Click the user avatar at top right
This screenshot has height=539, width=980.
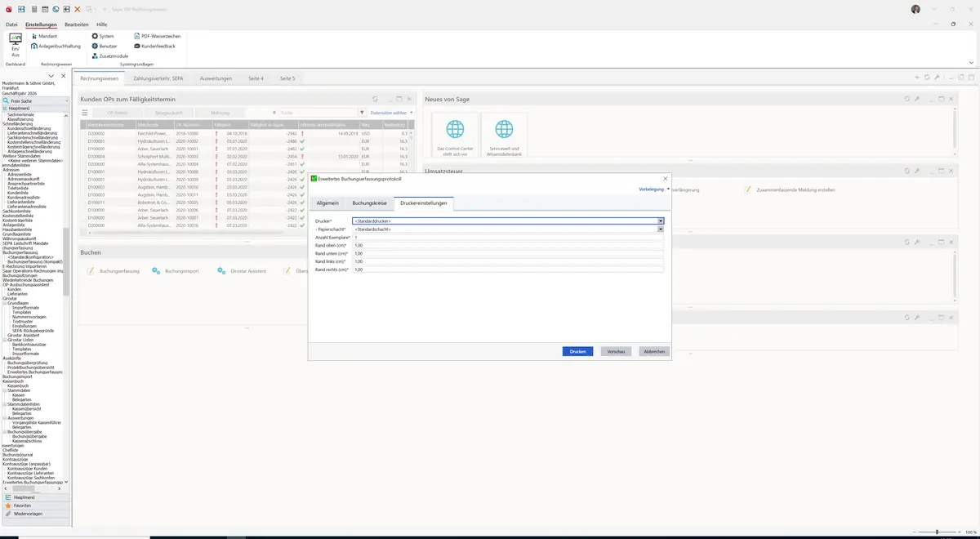[915, 9]
